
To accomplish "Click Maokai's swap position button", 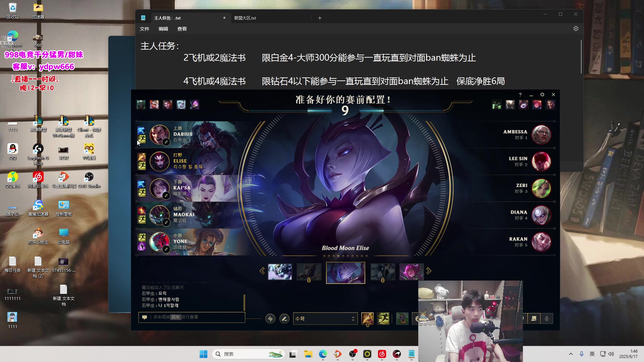I will coord(166,222).
